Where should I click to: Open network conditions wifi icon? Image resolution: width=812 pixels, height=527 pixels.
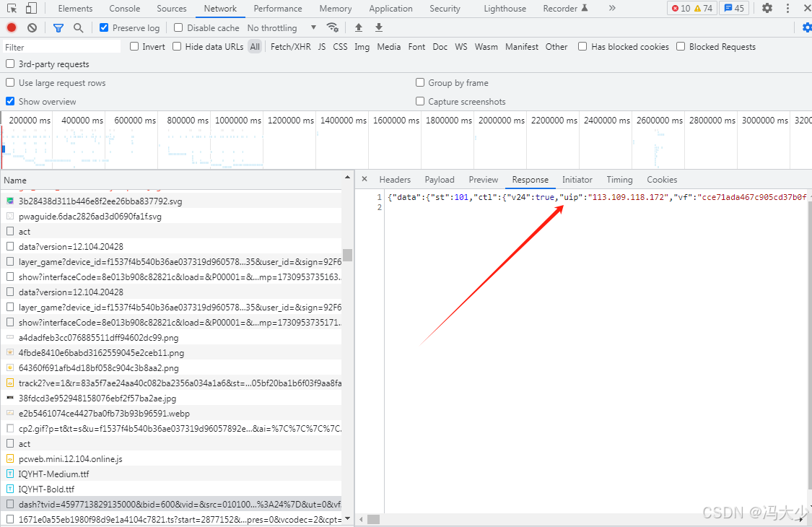(333, 27)
